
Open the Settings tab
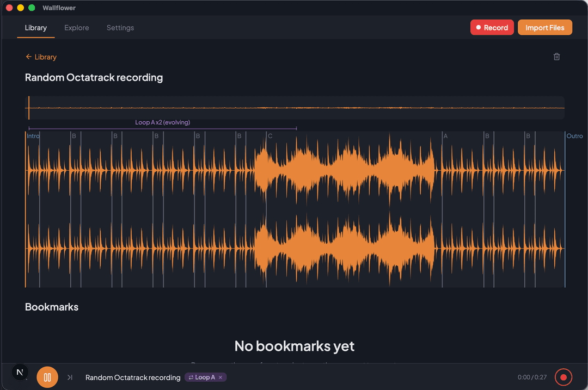coord(120,28)
